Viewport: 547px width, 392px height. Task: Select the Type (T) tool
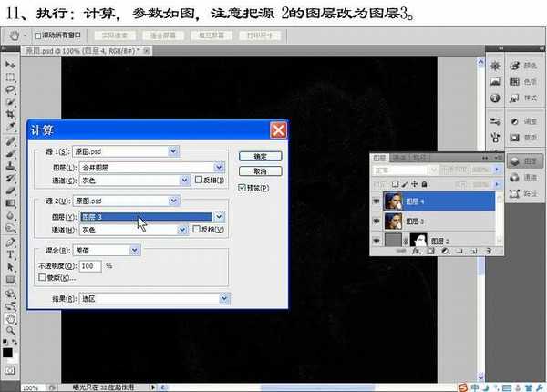(x=9, y=255)
